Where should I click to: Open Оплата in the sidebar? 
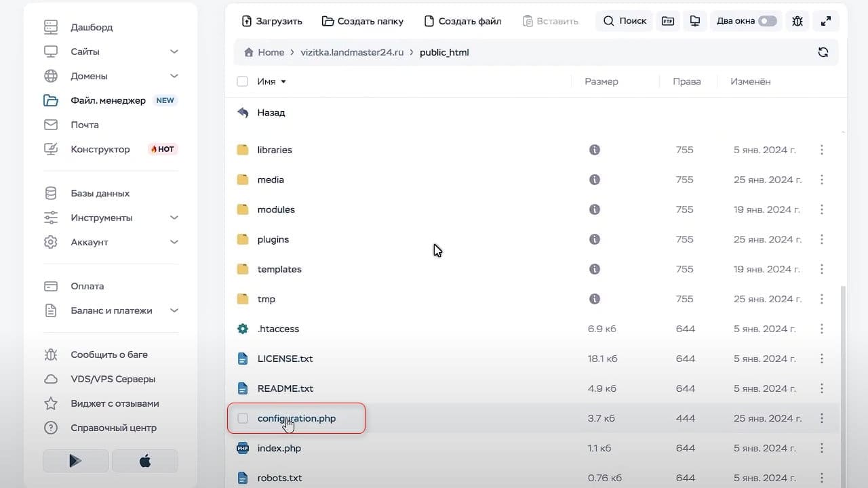(87, 286)
